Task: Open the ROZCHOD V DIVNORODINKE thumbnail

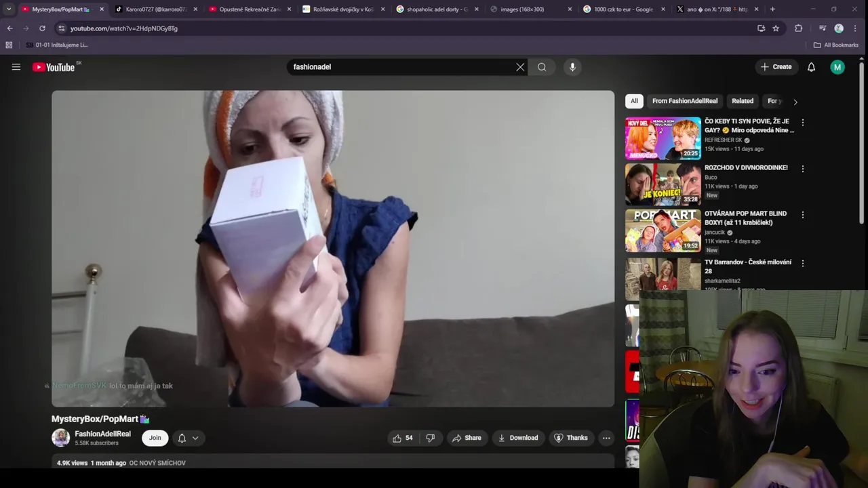Action: pos(663,184)
